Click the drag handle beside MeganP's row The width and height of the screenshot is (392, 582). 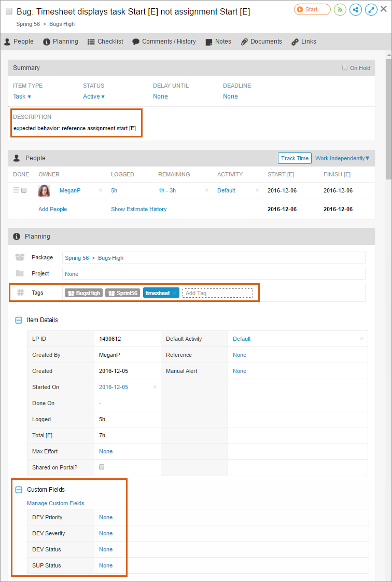(16, 190)
